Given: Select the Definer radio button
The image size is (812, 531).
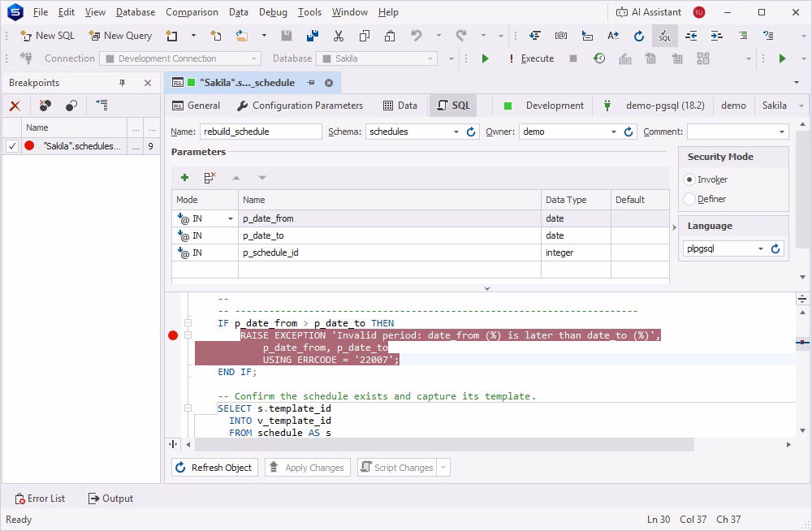Looking at the screenshot, I should click(689, 199).
